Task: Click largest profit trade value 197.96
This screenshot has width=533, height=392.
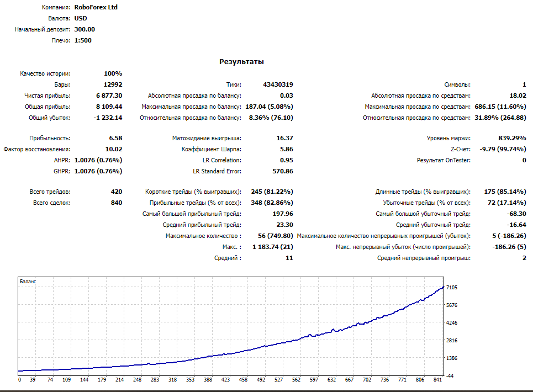Action: [283, 214]
